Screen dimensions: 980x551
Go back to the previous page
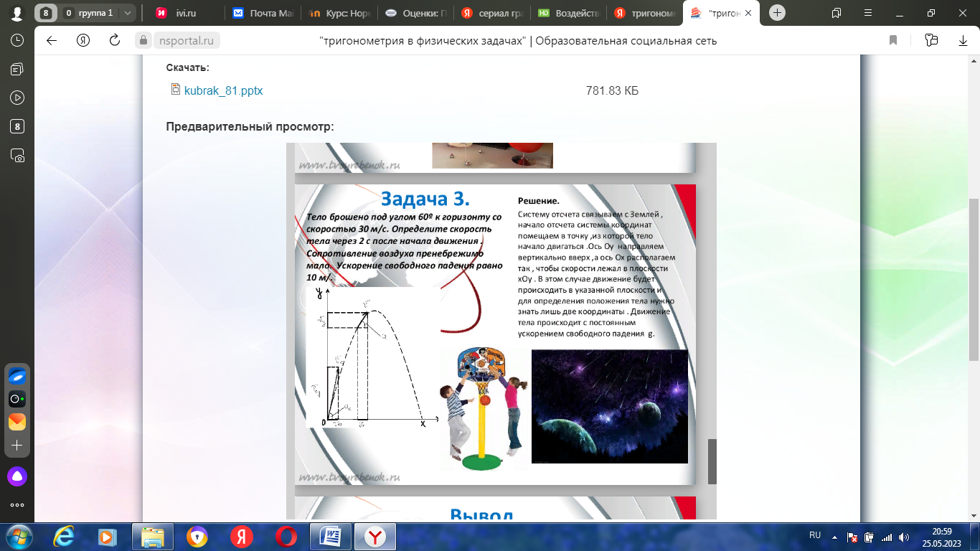pos(52,40)
